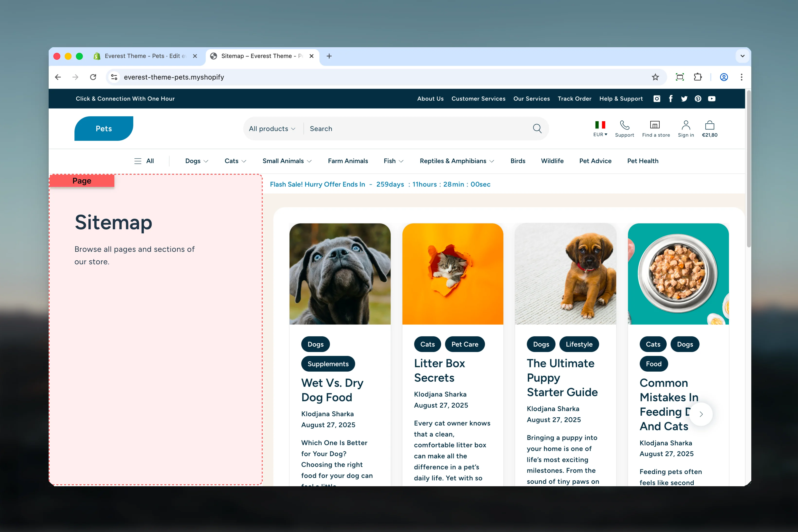Open Wildlife menu item

[552, 161]
